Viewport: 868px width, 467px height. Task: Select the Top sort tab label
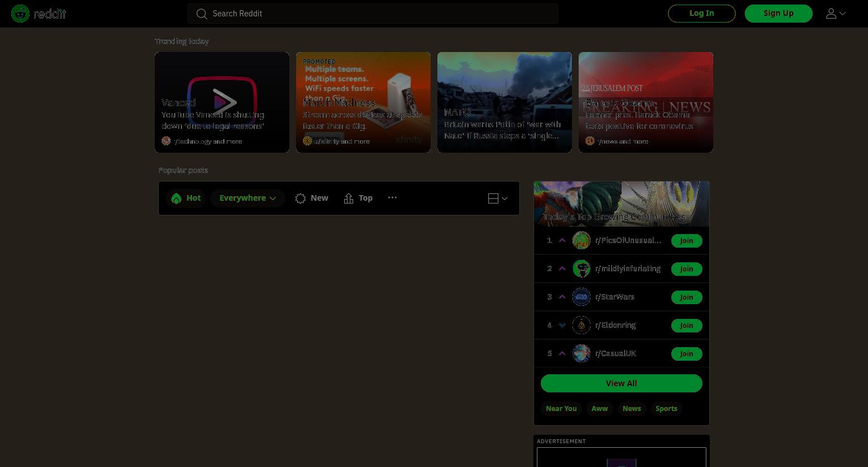[366, 198]
